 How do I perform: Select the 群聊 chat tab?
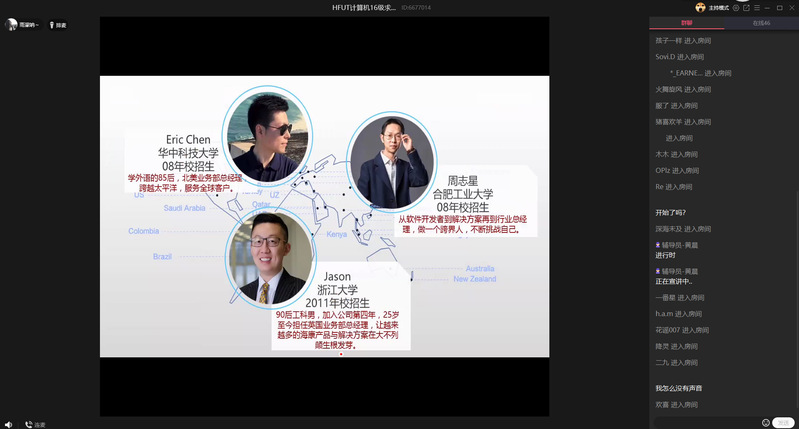[686, 22]
